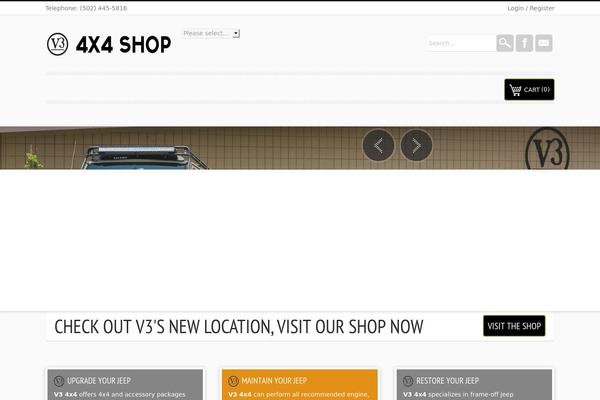Click the email envelope icon
Screen dimensions: 600x400
pos(544,43)
